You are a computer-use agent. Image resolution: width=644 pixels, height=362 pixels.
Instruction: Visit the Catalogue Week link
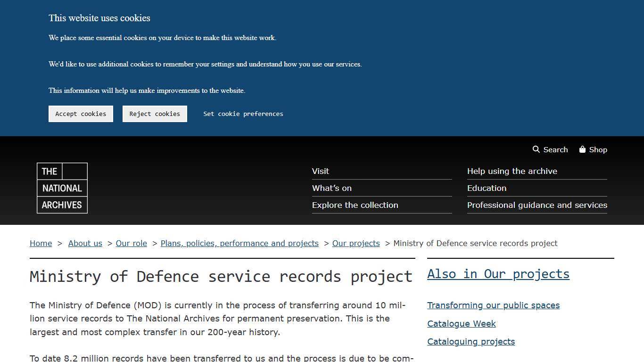pos(462,323)
